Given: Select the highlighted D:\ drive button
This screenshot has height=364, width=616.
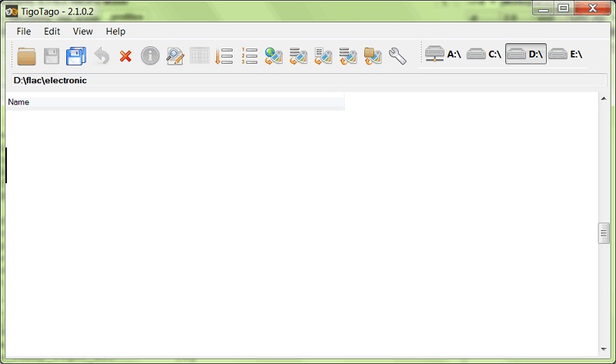Looking at the screenshot, I should pyautogui.click(x=526, y=54).
